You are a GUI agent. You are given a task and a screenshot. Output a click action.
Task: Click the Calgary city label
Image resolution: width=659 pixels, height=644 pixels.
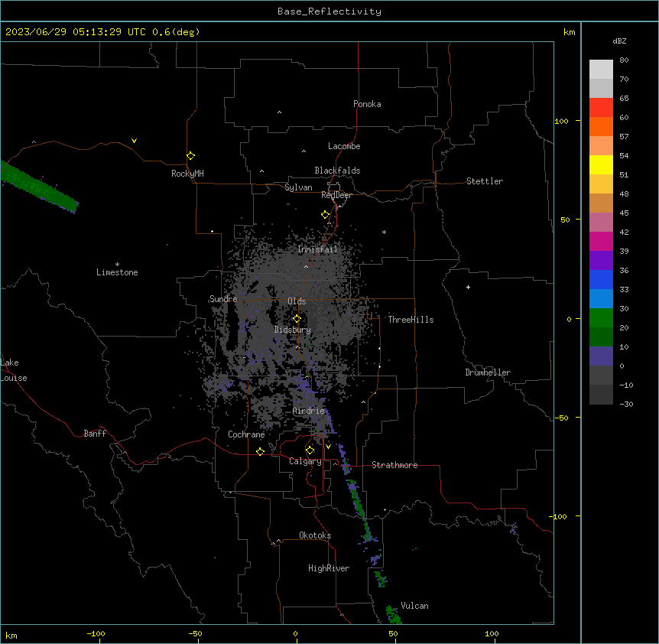point(305,461)
